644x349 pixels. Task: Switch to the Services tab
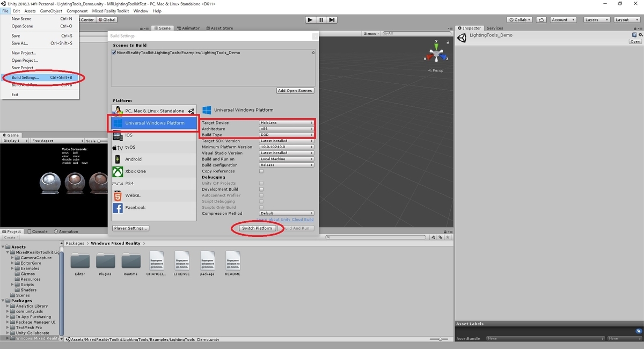click(x=495, y=28)
